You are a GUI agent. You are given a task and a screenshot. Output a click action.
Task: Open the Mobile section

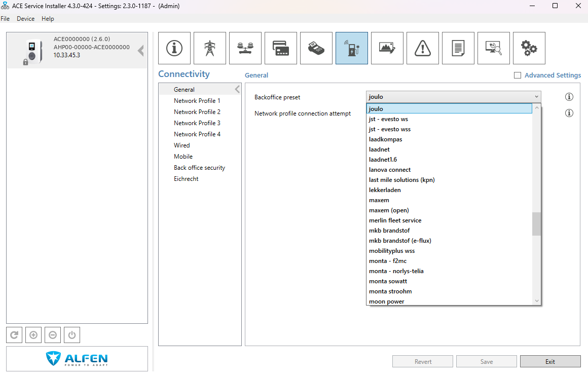(183, 157)
